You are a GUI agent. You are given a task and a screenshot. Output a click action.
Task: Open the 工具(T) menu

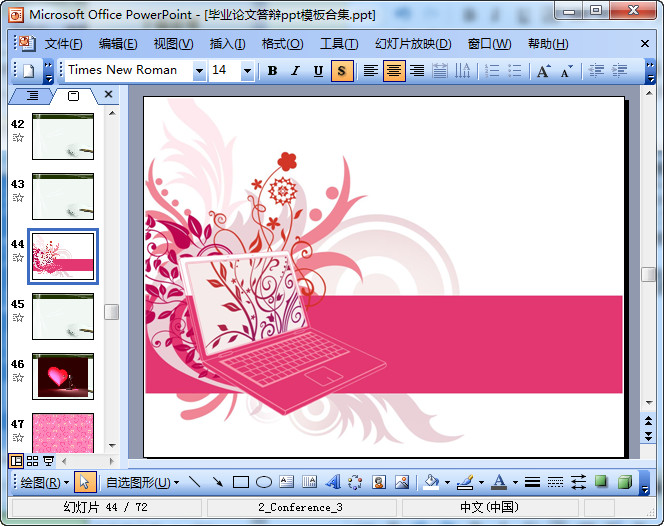[x=339, y=44]
